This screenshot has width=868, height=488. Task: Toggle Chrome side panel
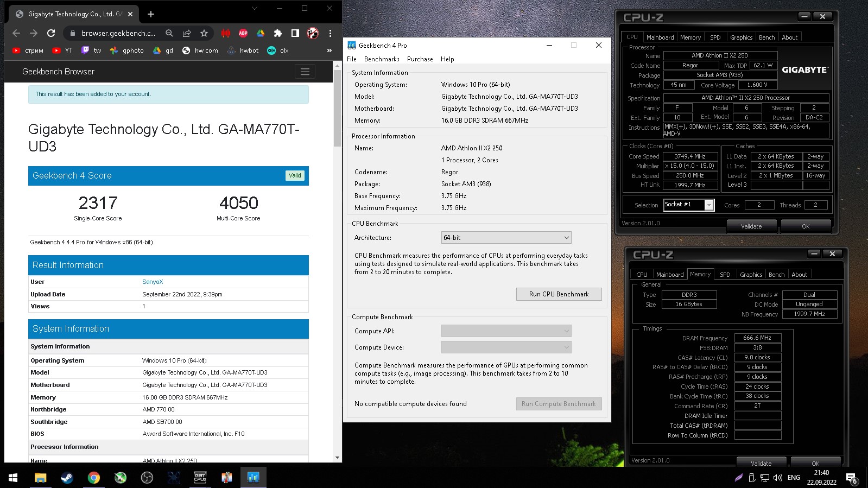coord(295,33)
